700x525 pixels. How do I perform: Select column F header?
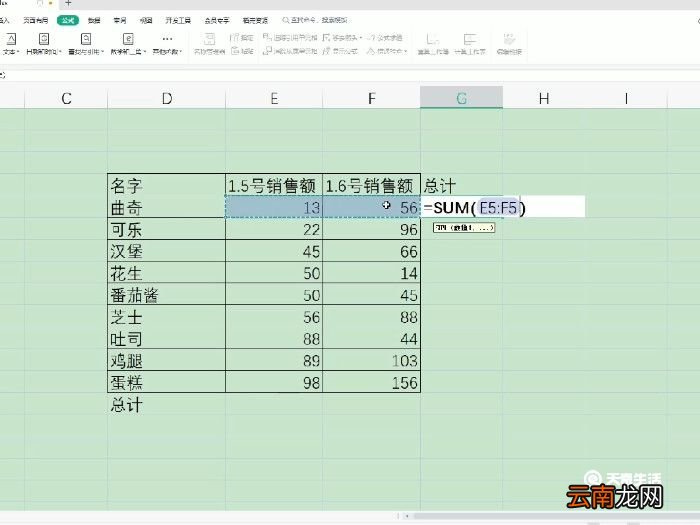(x=371, y=98)
